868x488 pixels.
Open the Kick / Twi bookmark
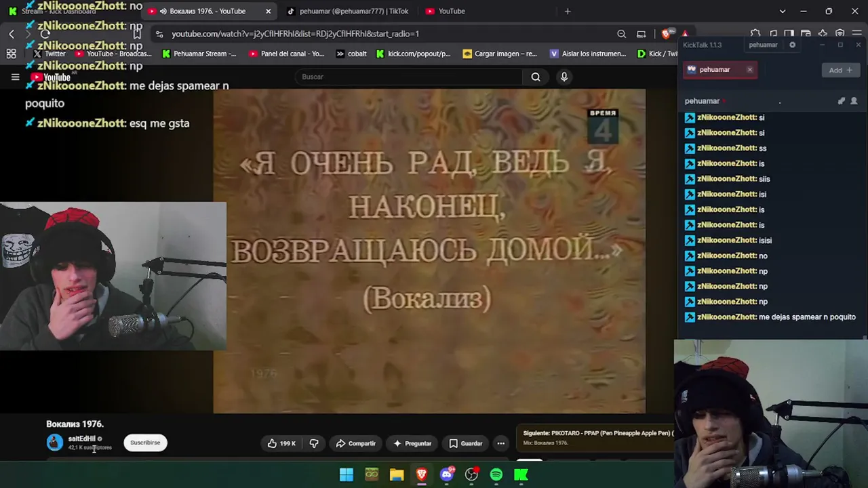[657, 54]
